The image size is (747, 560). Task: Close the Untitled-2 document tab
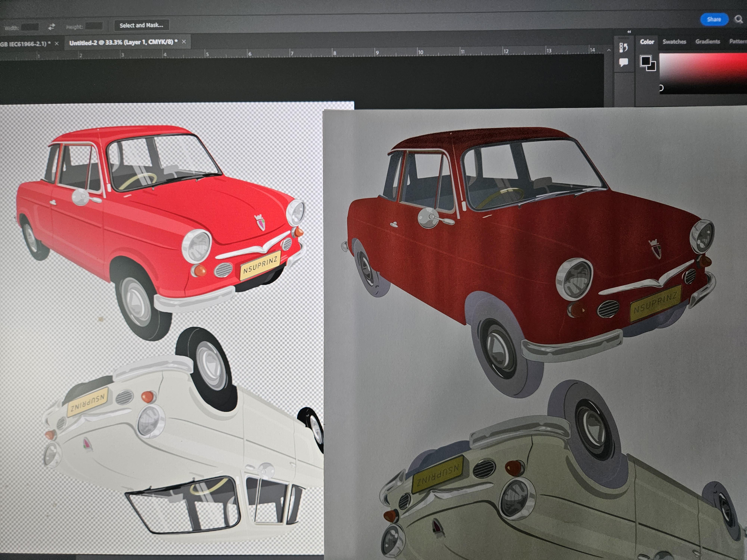(x=184, y=42)
